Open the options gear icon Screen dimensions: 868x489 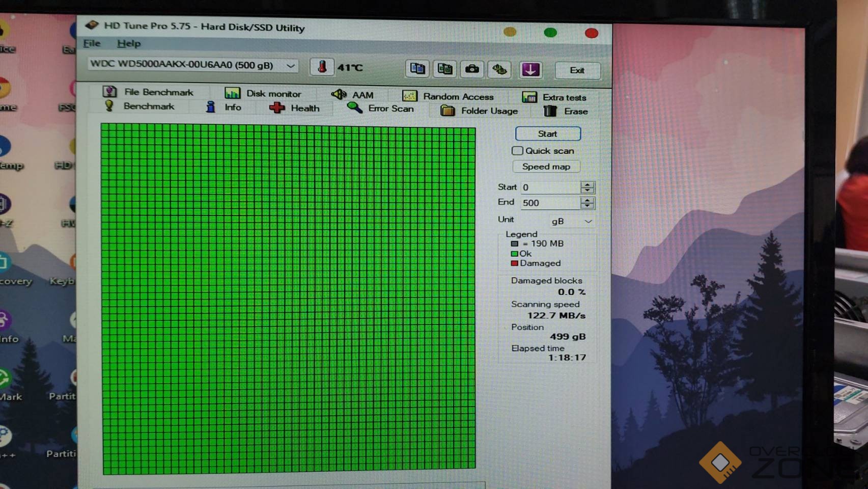[499, 69]
